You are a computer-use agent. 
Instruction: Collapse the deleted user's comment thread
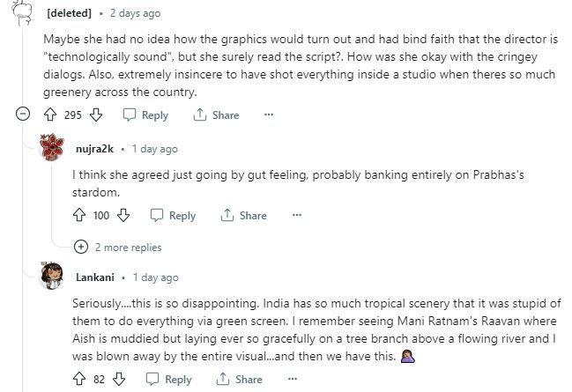(x=24, y=115)
